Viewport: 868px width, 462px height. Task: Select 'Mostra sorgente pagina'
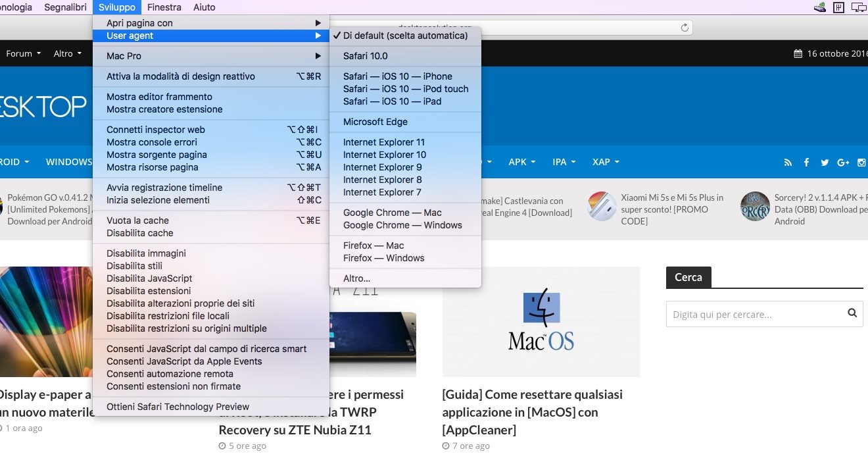click(x=211, y=155)
